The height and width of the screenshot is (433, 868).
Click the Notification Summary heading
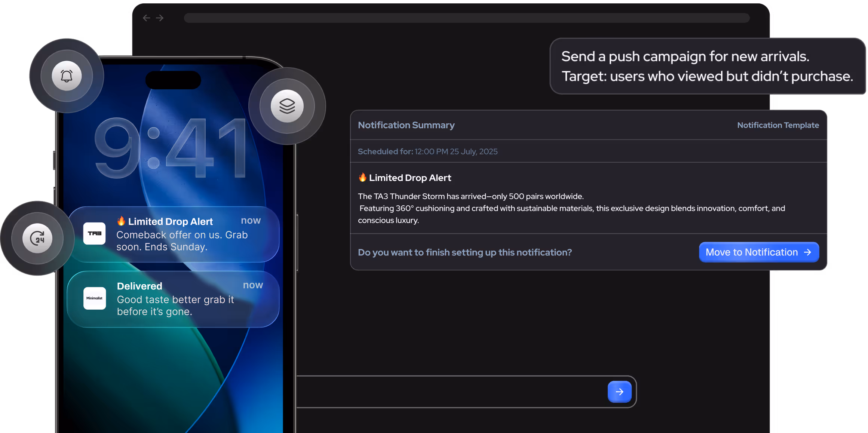click(x=406, y=125)
